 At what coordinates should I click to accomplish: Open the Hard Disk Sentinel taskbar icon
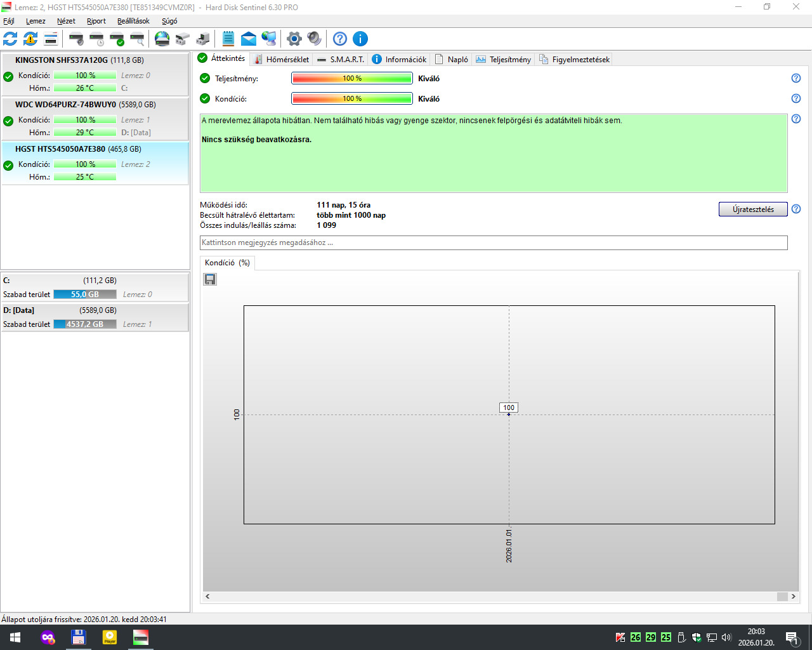tap(141, 637)
